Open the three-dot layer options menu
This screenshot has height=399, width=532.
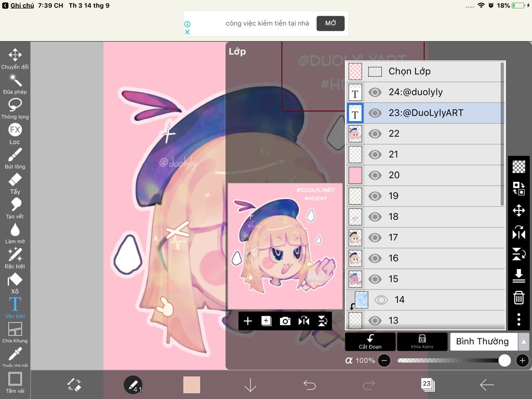coord(519,320)
